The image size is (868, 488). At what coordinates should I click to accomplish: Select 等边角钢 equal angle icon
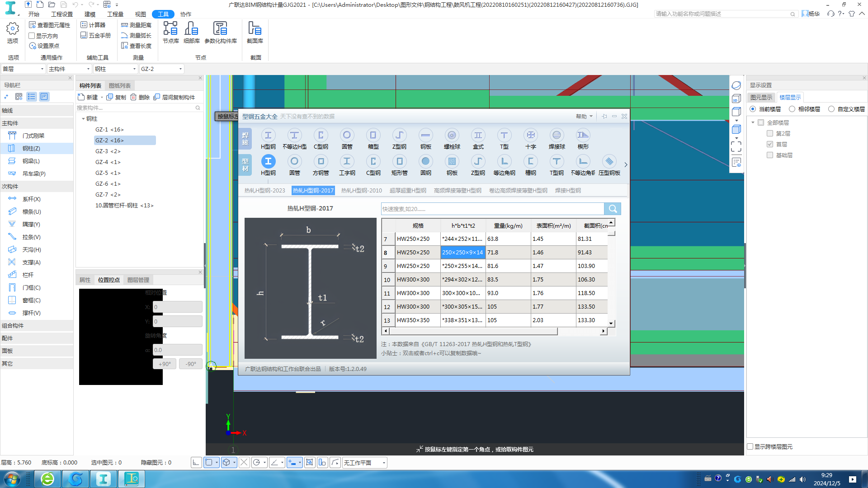click(x=504, y=165)
